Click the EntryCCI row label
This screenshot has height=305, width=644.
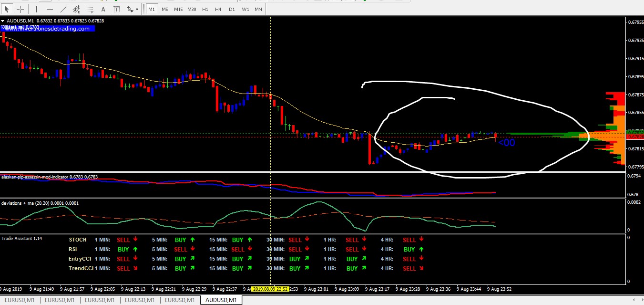(x=80, y=259)
